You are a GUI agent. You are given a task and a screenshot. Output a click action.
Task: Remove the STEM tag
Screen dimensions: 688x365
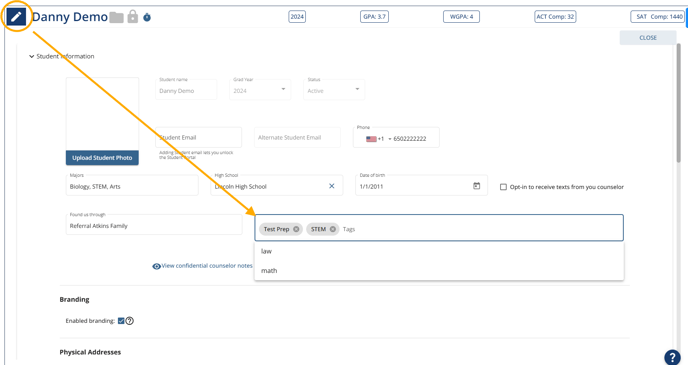coord(333,229)
